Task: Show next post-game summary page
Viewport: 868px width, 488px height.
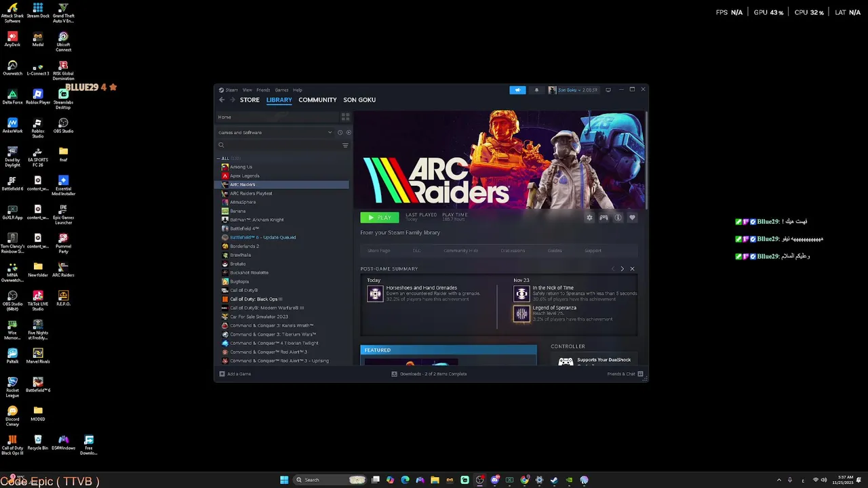Action: pos(622,269)
